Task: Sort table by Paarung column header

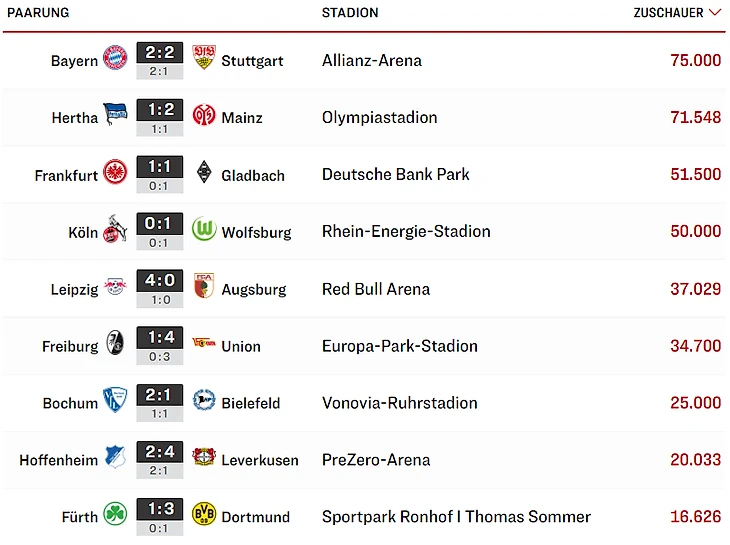Action: (x=38, y=13)
